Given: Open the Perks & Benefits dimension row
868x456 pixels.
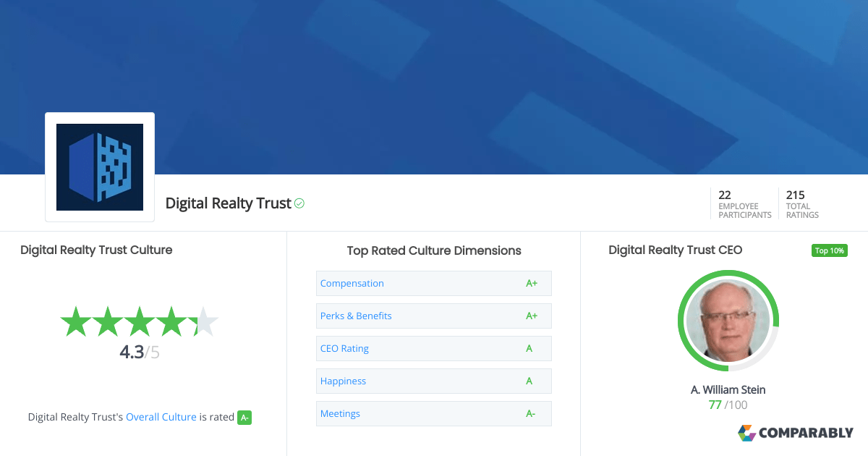Looking at the screenshot, I should coord(434,316).
